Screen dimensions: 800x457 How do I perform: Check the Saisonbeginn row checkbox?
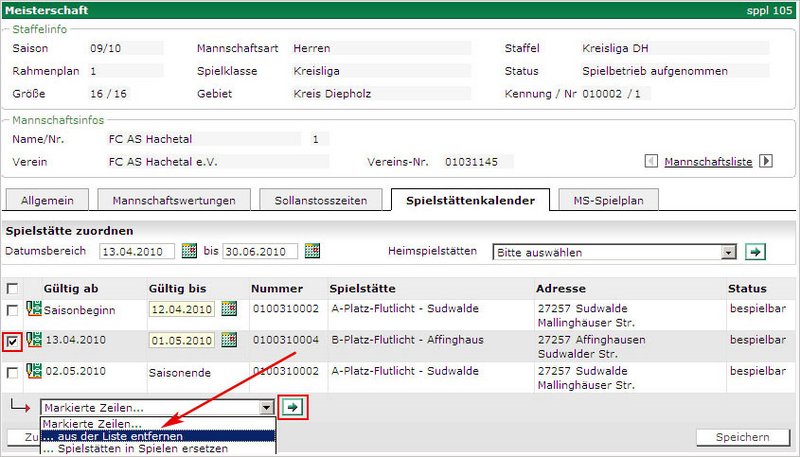tap(12, 310)
